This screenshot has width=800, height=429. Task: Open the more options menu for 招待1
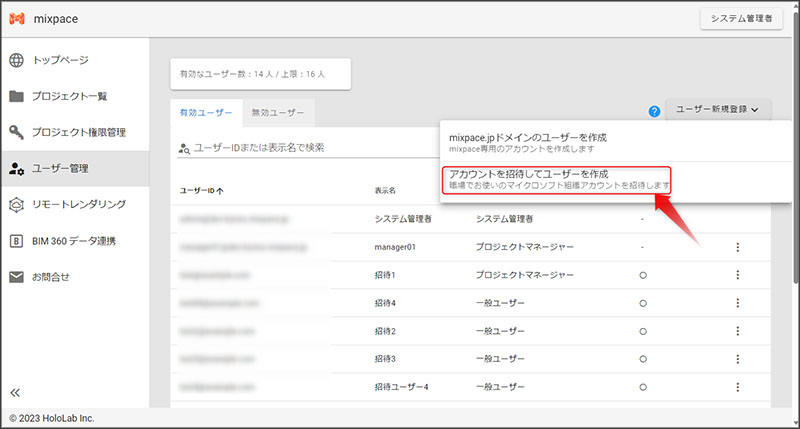coord(737,274)
